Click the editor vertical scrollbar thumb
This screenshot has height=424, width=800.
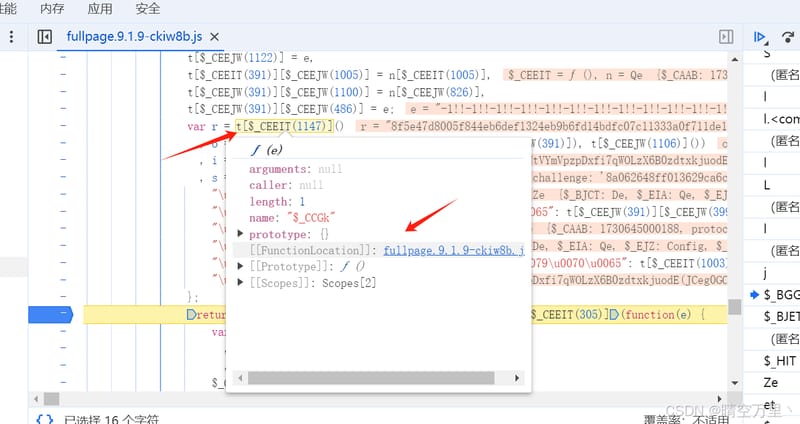735,307
